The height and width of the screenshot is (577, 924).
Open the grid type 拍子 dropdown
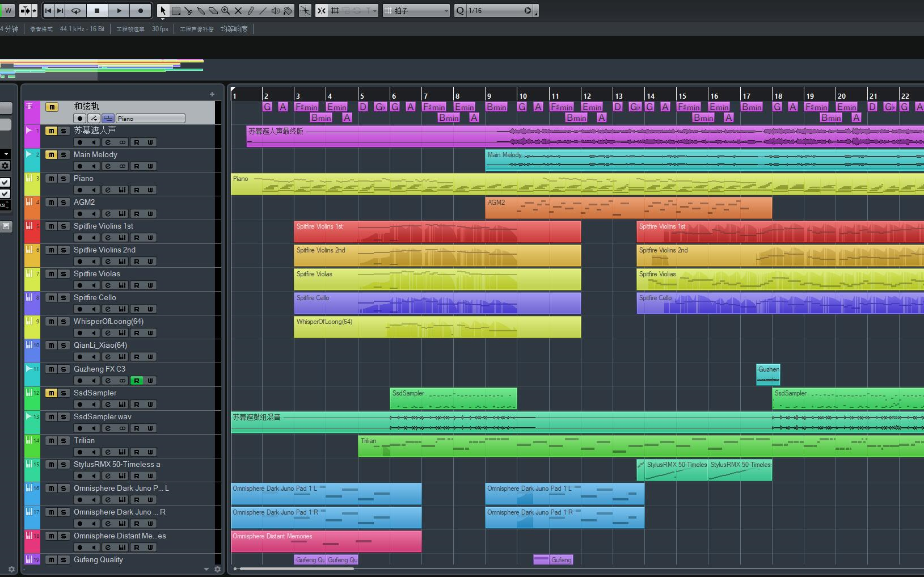417,10
